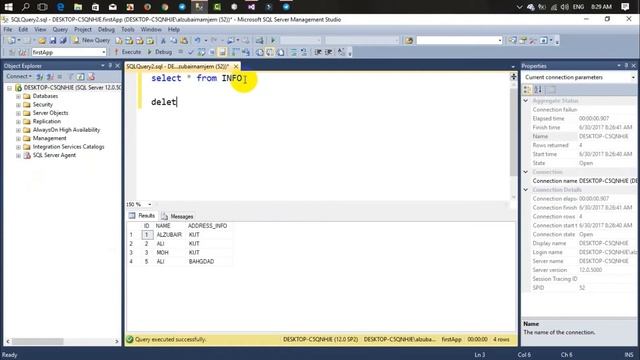Viewport: 640px width, 360px height.
Task: Click the Undo icon
Action: (198, 40)
